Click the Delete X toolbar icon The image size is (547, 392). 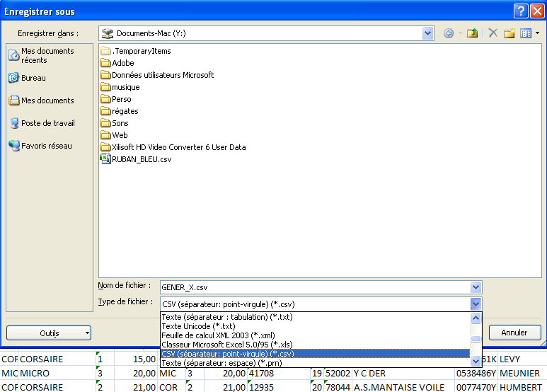[x=493, y=33]
